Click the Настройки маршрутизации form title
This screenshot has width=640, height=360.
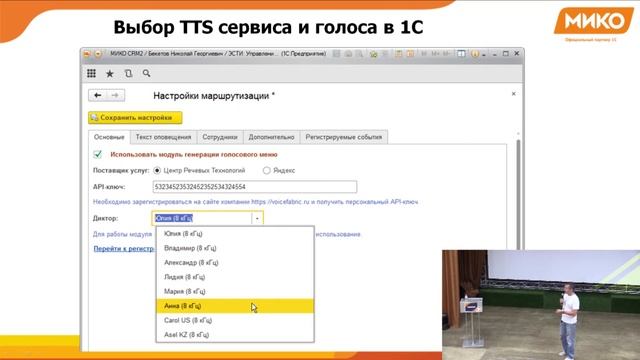click(214, 96)
